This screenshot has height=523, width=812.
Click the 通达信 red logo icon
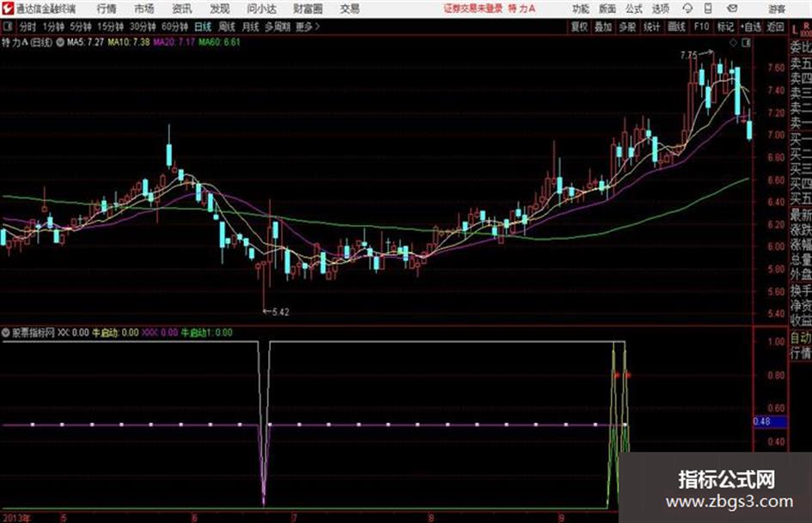pyautogui.click(x=7, y=9)
